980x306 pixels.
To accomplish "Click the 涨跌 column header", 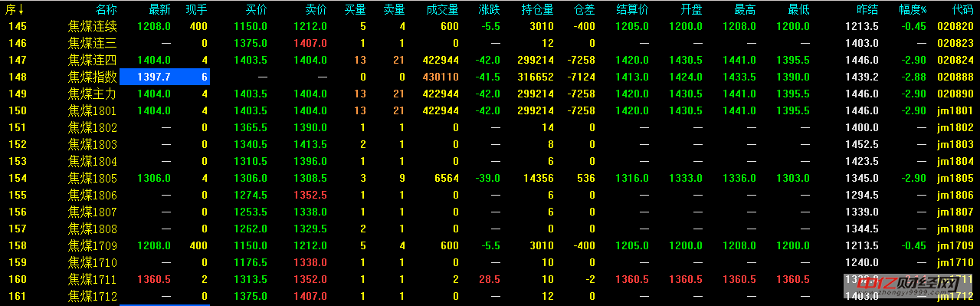I will [489, 9].
